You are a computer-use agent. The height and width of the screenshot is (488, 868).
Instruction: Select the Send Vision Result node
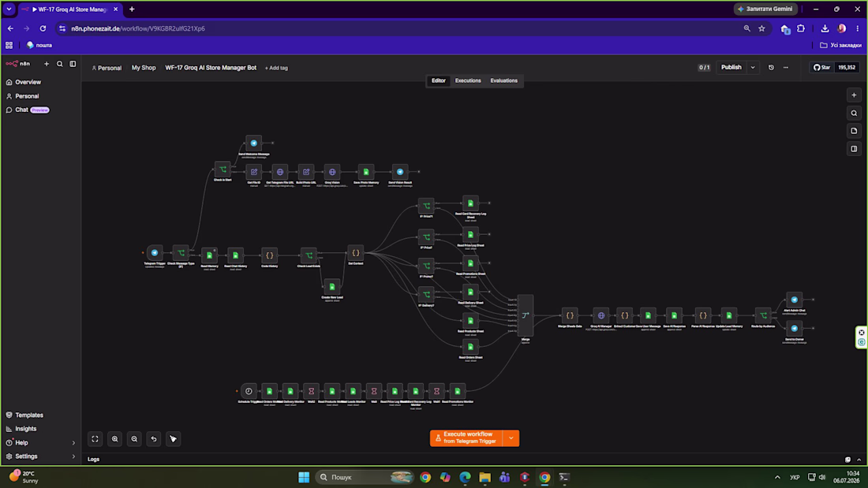pyautogui.click(x=400, y=172)
